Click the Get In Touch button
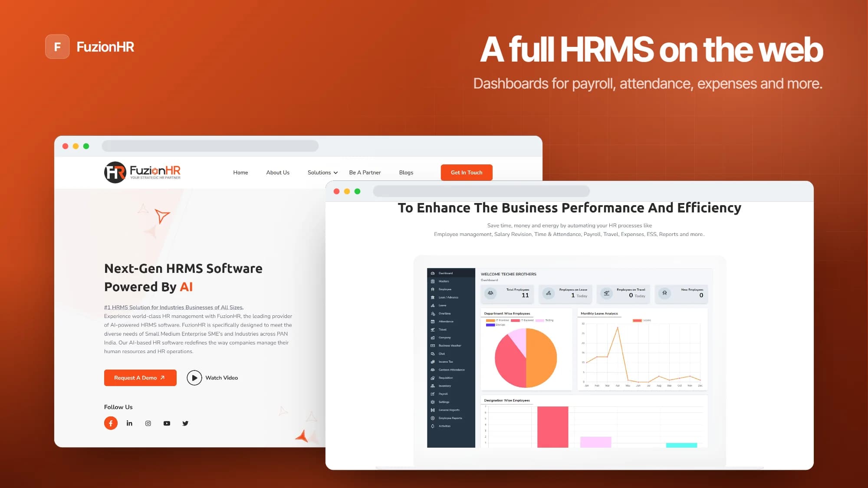Screen dimensions: 868x488 [x=467, y=173]
